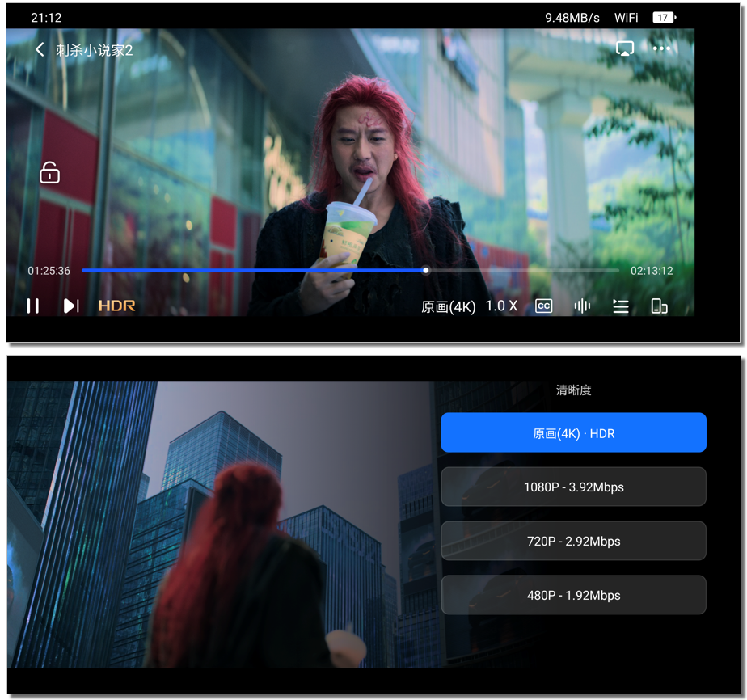
Task: Click total duration 02:13:12
Action: coord(652,271)
